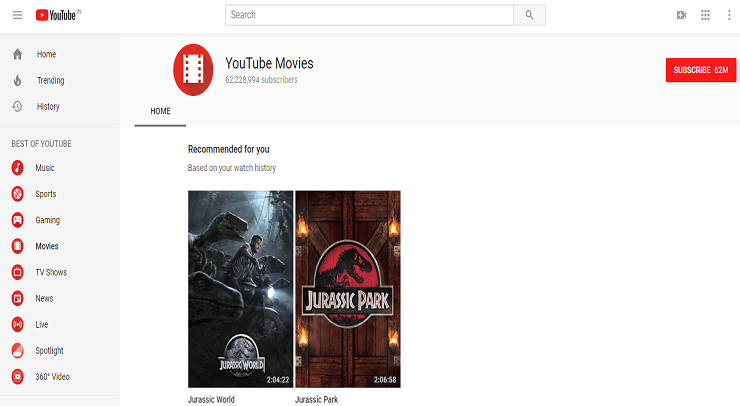Click the YouTube Movies channel avatar
The width and height of the screenshot is (740, 406).
point(193,70)
